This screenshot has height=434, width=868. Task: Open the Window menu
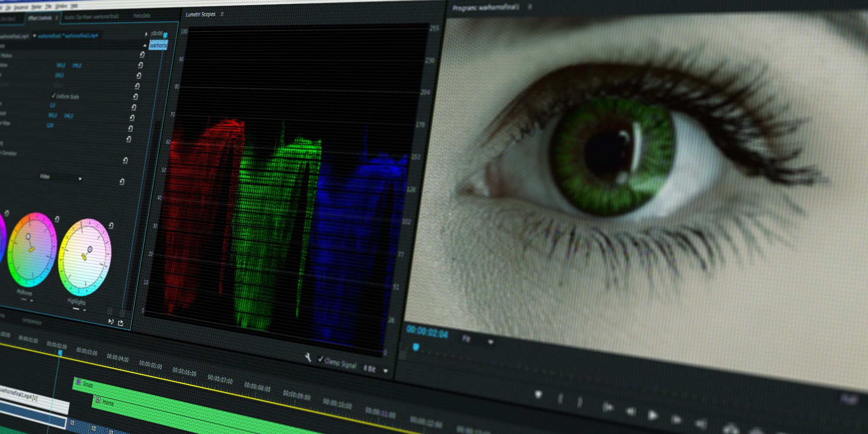click(x=61, y=6)
